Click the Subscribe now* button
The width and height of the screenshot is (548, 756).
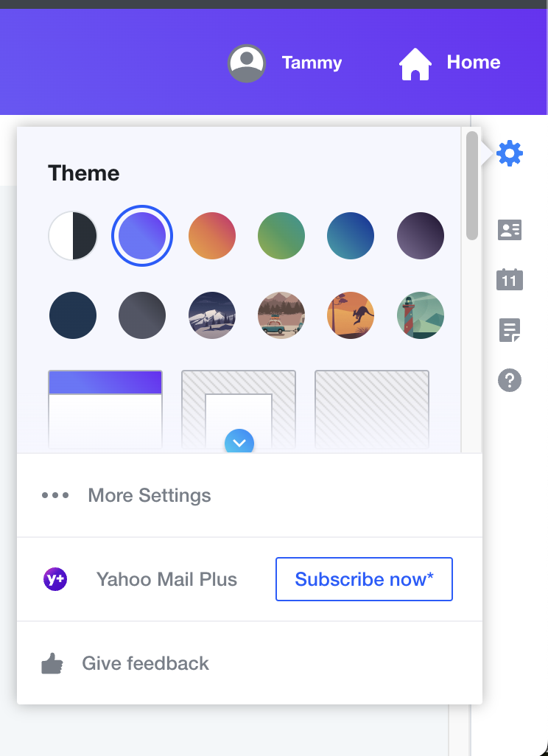click(364, 579)
